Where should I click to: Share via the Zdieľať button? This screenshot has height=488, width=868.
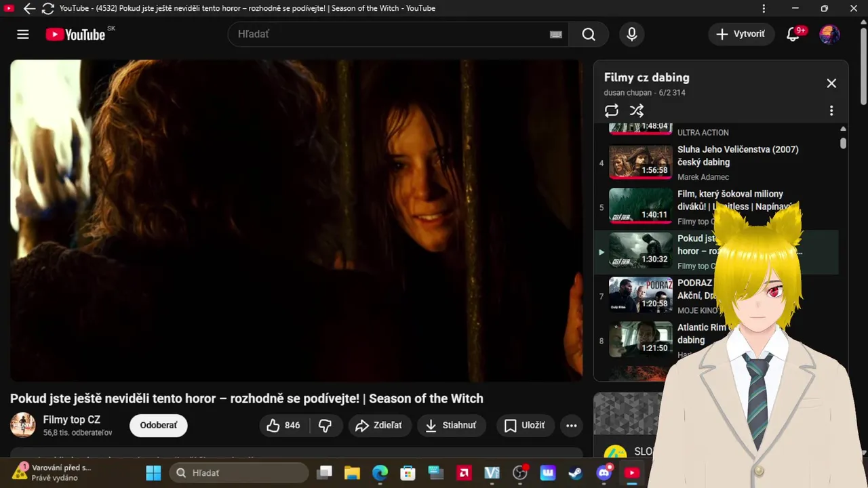(379, 425)
